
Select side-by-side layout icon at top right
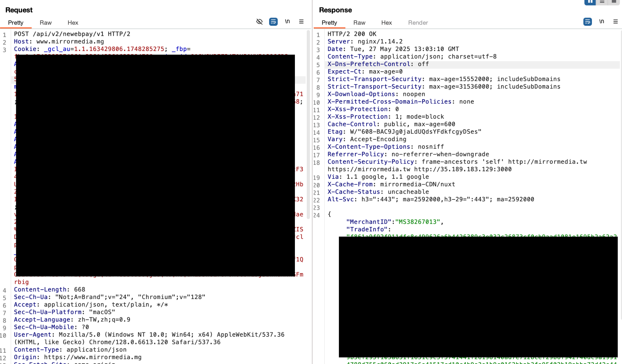(x=590, y=2)
